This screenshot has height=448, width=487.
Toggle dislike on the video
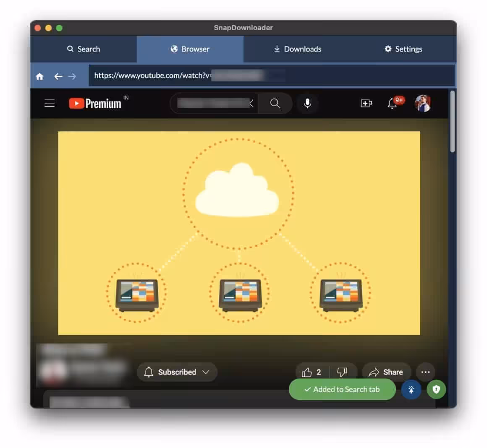tap(343, 372)
